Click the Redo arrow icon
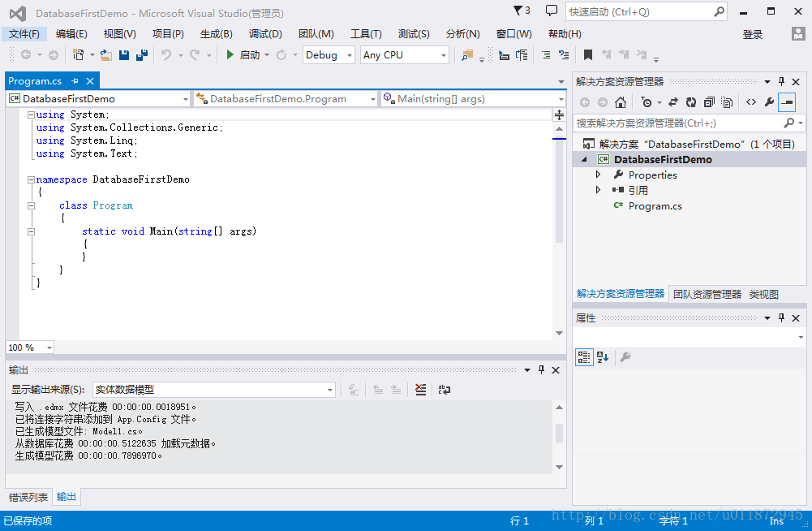 195,54
